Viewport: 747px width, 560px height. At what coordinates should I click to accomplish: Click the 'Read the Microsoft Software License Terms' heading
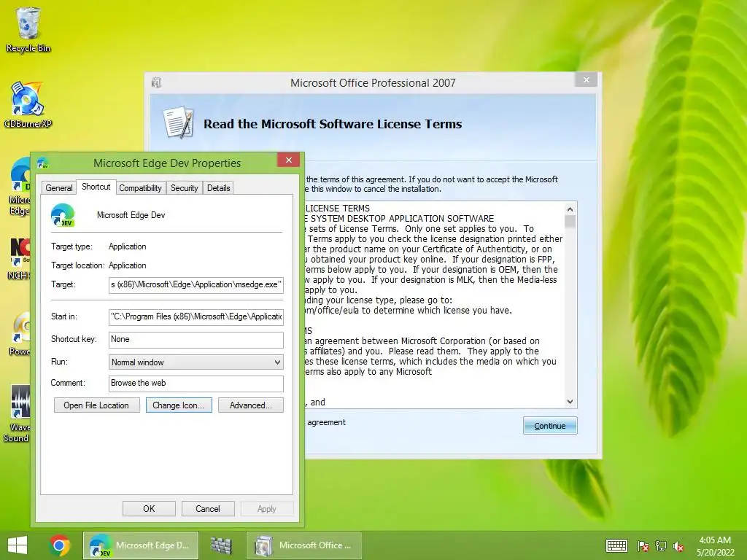(x=333, y=124)
